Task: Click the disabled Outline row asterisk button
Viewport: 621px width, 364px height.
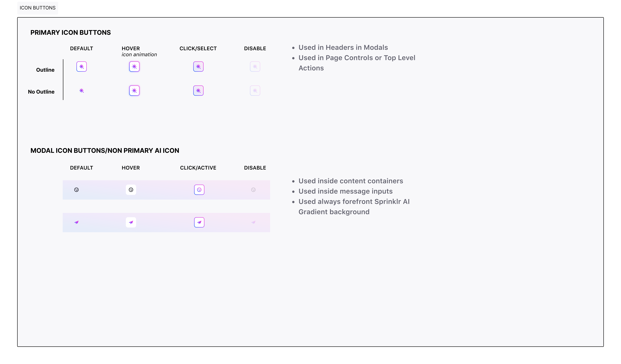Action: click(255, 67)
